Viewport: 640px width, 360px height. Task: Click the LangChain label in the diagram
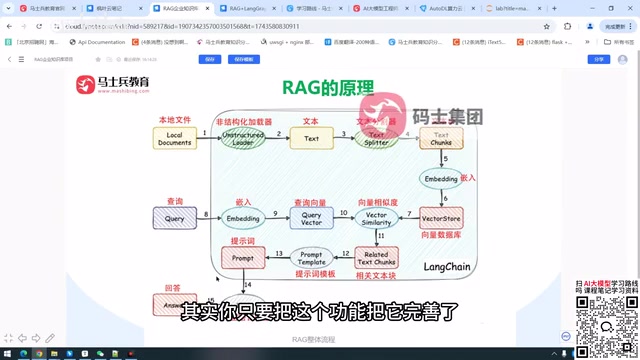coord(447,267)
